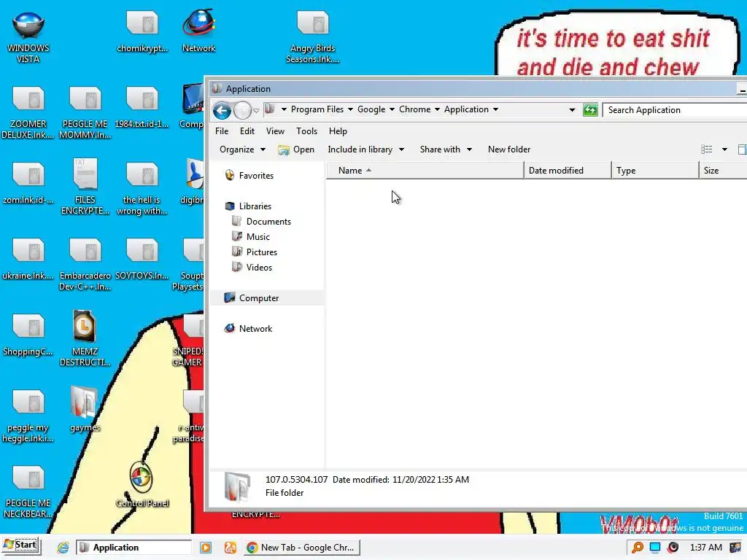
Task: Open the Edit menu
Action: (247, 131)
